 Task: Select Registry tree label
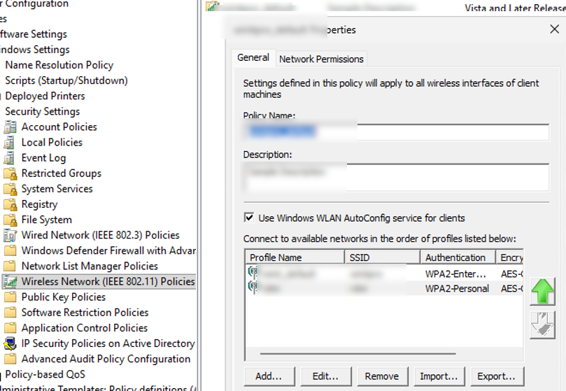point(39,204)
